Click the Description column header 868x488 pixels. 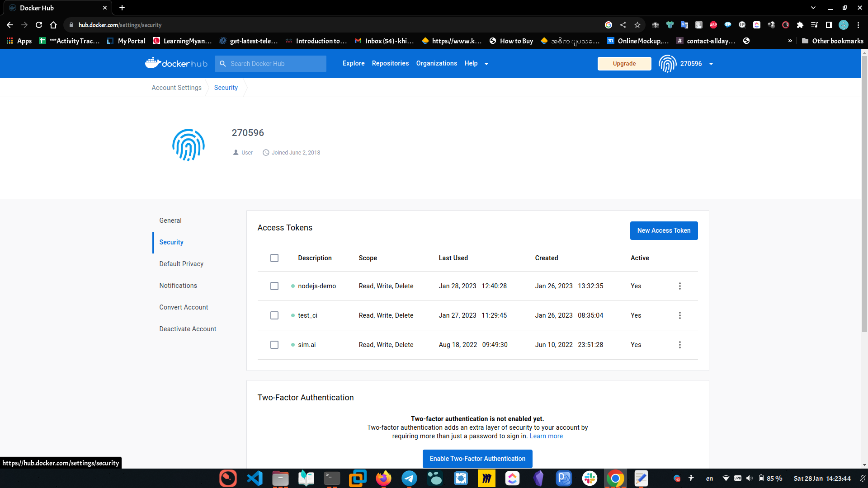[x=315, y=258]
